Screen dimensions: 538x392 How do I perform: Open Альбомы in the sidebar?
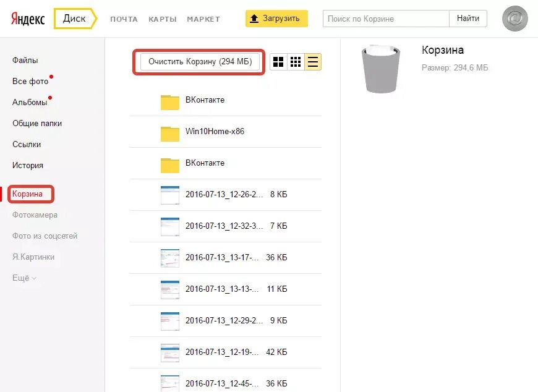pos(30,102)
